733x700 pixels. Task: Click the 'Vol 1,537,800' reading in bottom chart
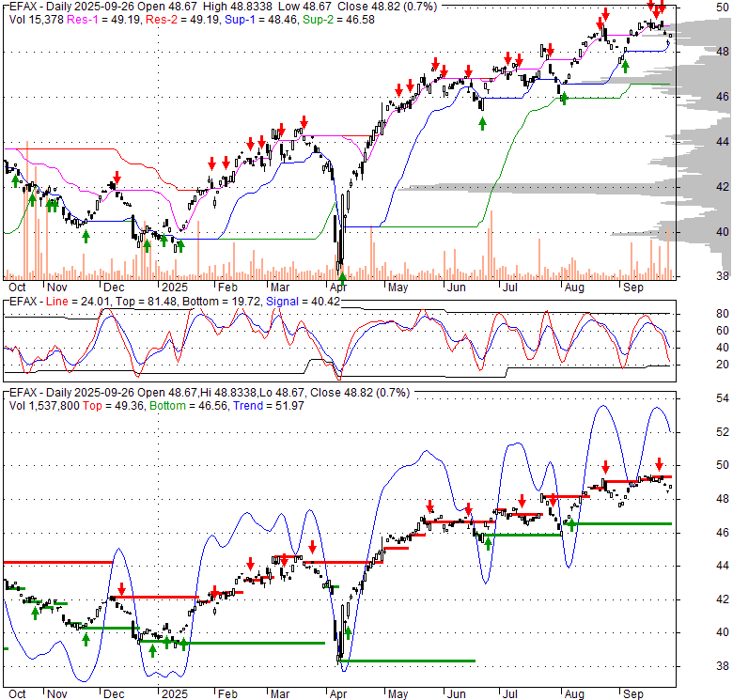point(44,406)
